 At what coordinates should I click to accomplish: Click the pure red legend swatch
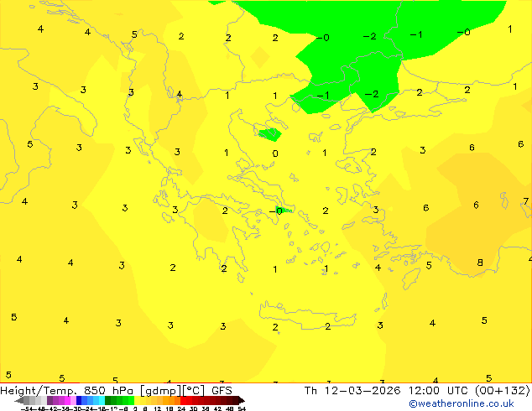[x=184, y=401]
